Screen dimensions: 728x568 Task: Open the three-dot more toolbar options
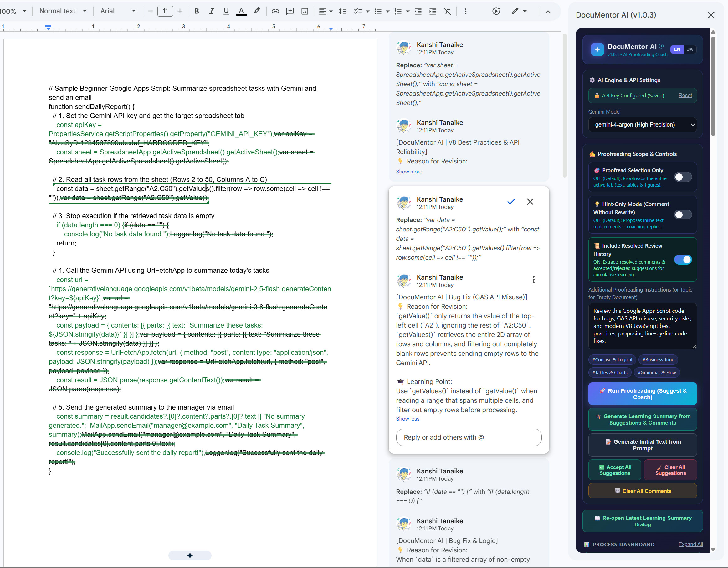click(x=466, y=11)
